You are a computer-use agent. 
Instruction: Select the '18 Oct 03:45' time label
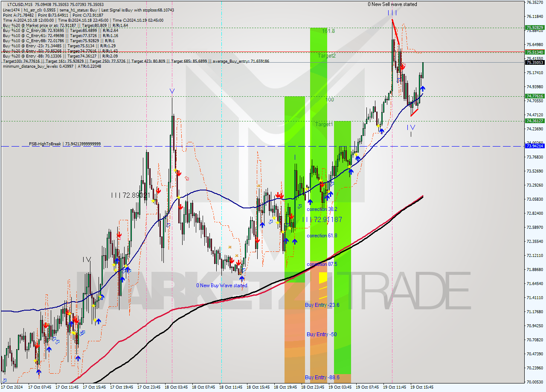(x=176, y=387)
